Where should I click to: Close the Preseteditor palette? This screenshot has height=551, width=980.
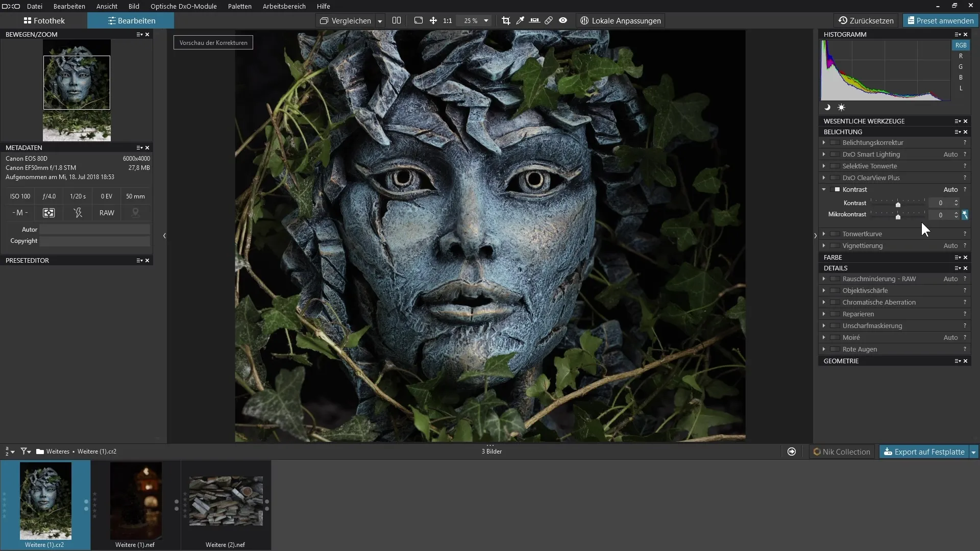click(x=148, y=260)
